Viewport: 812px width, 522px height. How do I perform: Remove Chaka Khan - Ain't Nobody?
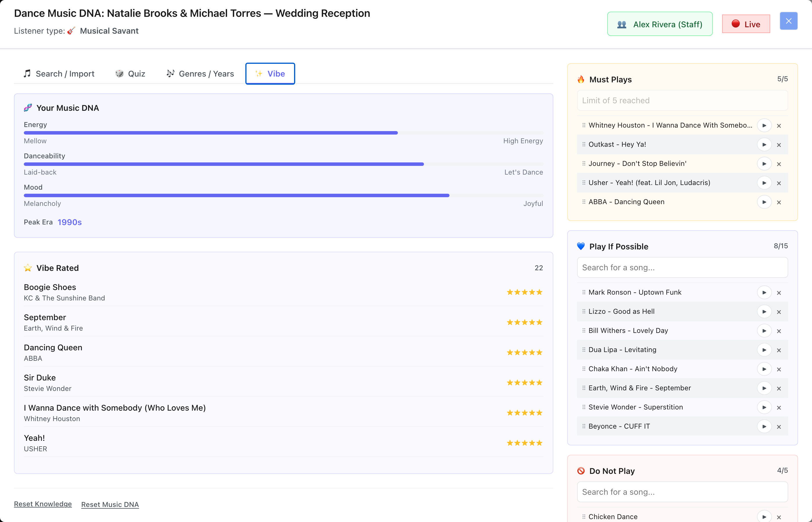(x=779, y=369)
